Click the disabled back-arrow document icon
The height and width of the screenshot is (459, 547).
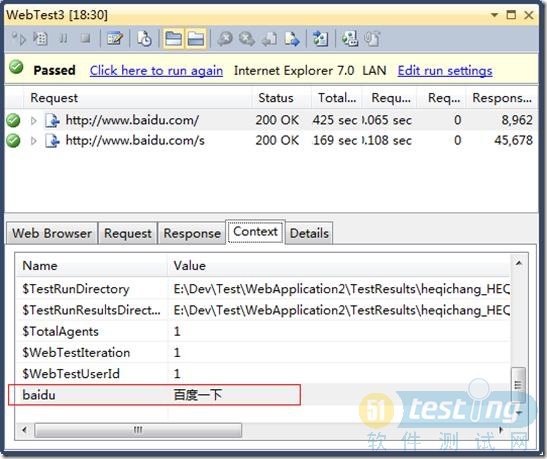tap(269, 38)
